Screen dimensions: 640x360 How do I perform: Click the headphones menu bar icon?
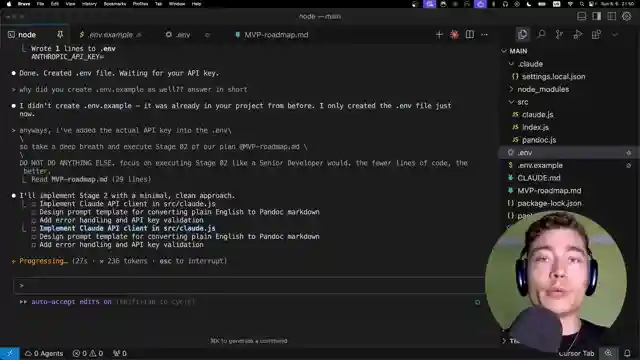point(505,4)
